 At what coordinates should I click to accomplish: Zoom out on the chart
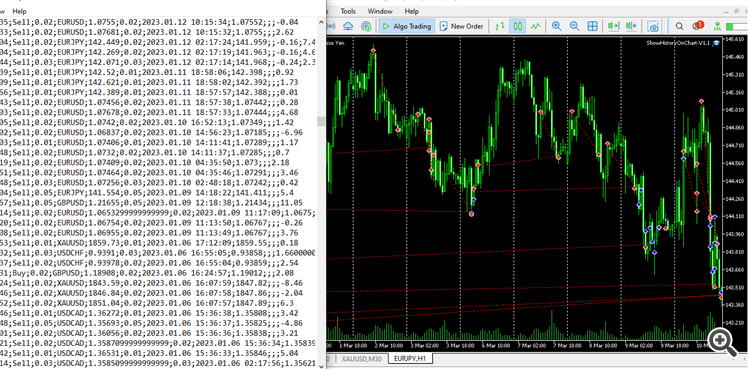click(x=574, y=26)
